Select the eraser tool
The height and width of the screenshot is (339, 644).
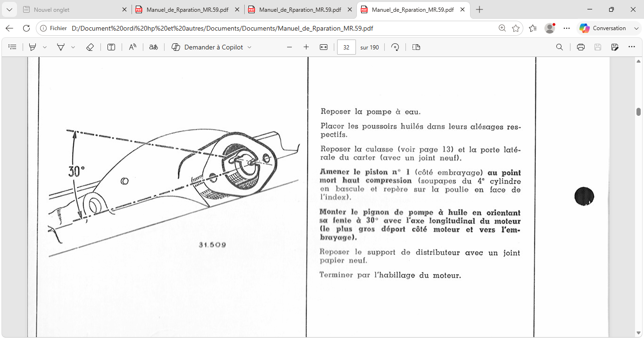pos(90,47)
